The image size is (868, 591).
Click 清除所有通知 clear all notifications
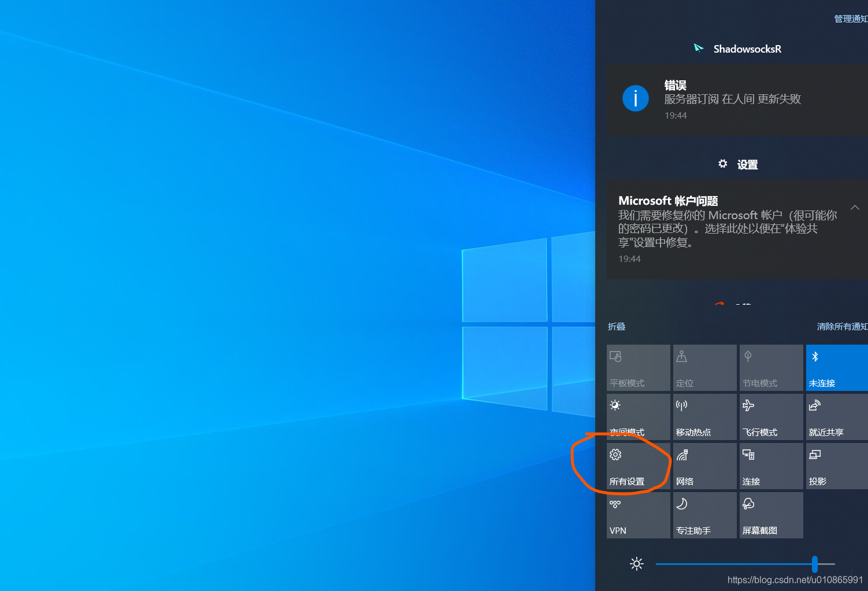(842, 327)
